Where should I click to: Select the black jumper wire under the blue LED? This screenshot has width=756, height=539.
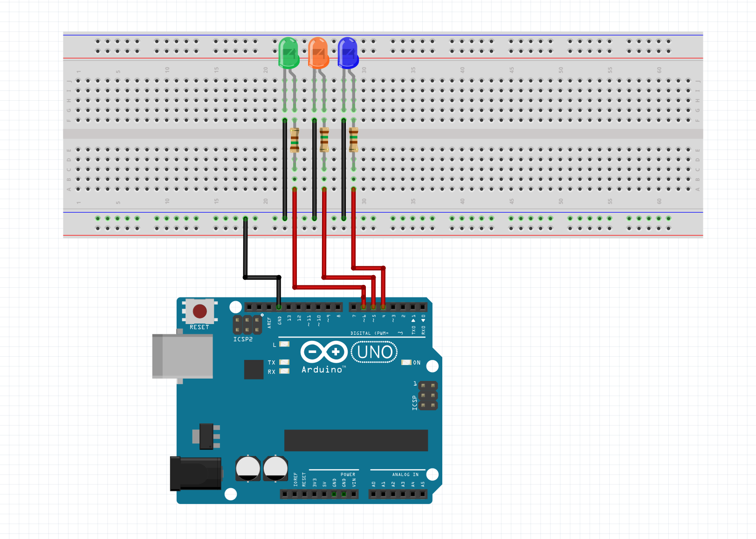tap(344, 169)
